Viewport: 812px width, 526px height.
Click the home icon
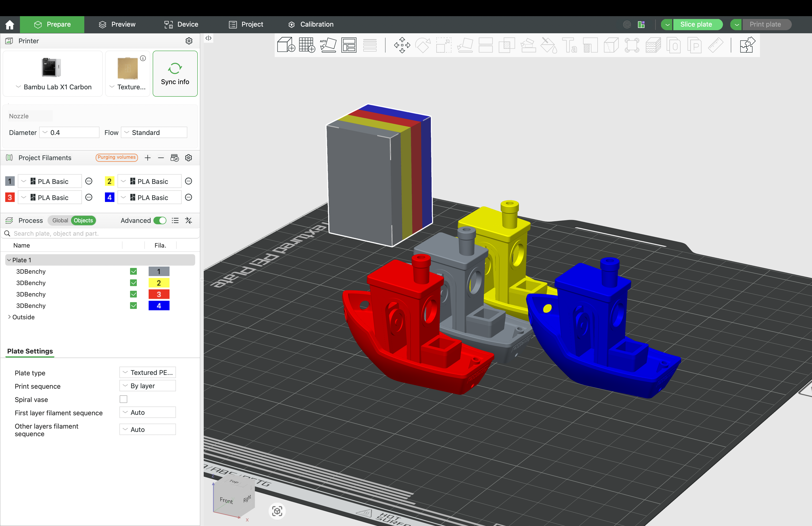pos(10,24)
